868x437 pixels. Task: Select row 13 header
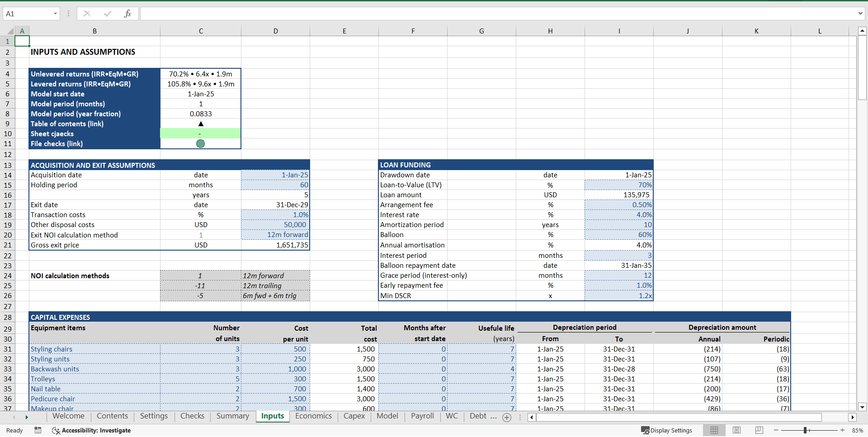[x=8, y=165]
